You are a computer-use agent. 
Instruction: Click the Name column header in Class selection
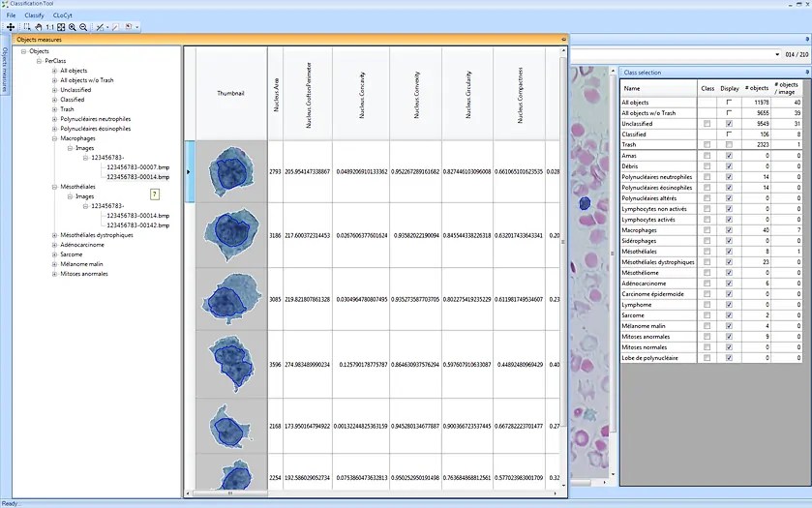pos(658,88)
